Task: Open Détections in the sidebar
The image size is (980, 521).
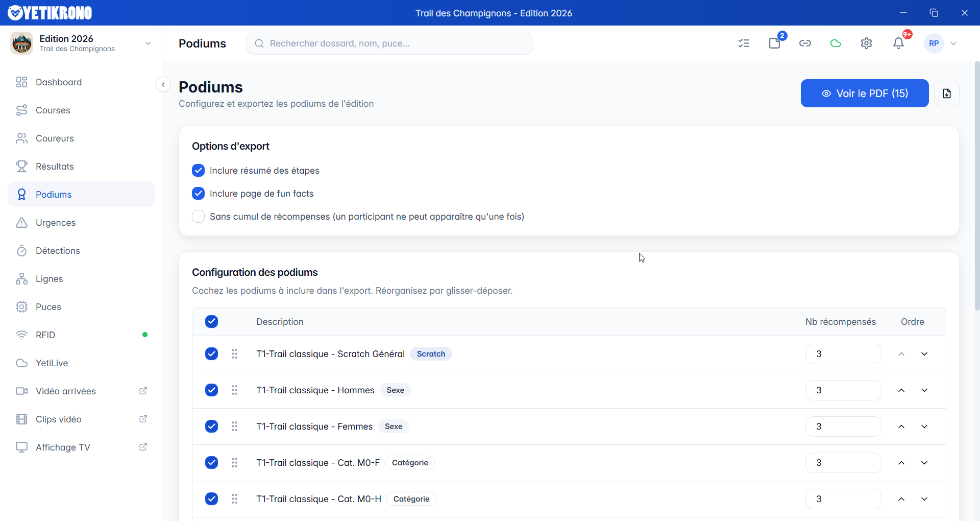Action: tap(58, 251)
